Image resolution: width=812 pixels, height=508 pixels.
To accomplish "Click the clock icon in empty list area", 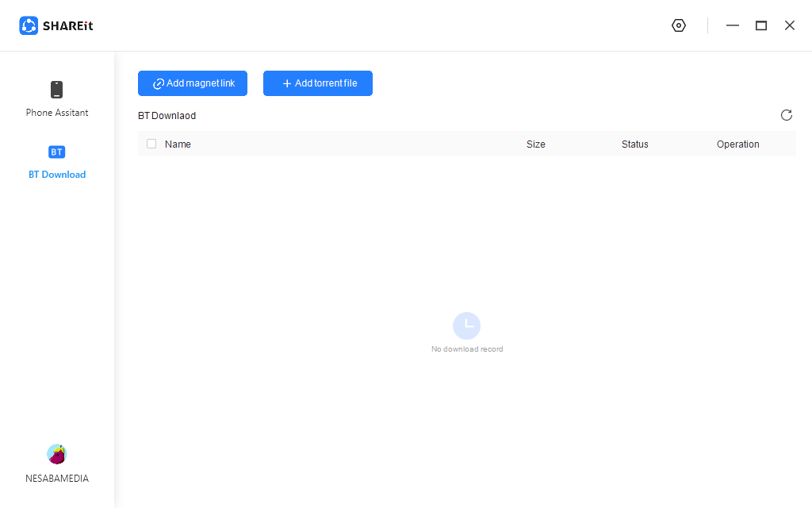I will (x=466, y=325).
